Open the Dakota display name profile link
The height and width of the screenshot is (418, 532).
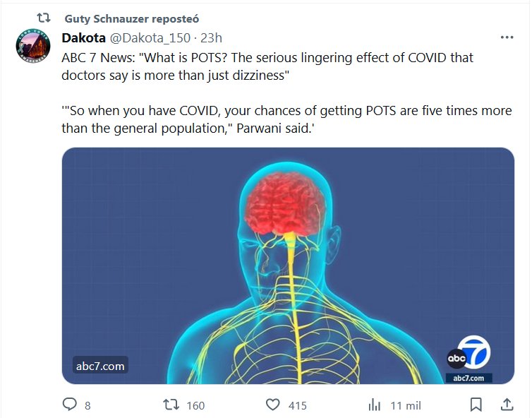pos(83,37)
